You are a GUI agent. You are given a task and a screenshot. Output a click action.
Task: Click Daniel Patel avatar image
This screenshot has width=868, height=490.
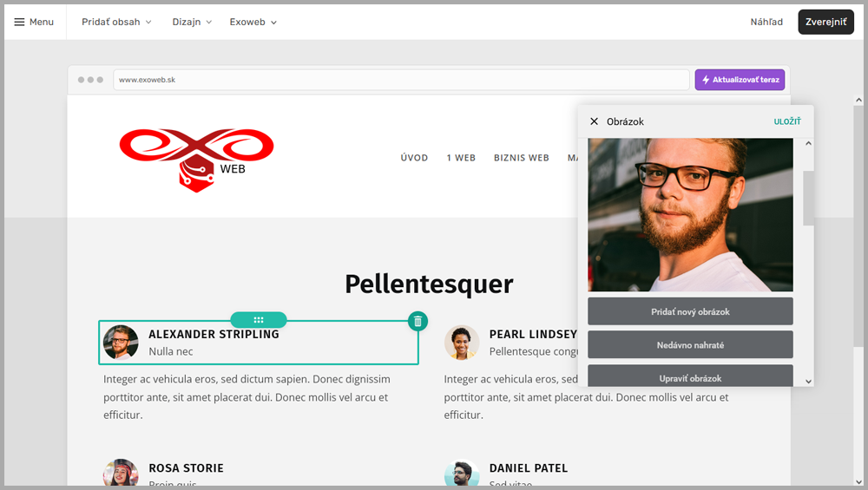pyautogui.click(x=462, y=473)
